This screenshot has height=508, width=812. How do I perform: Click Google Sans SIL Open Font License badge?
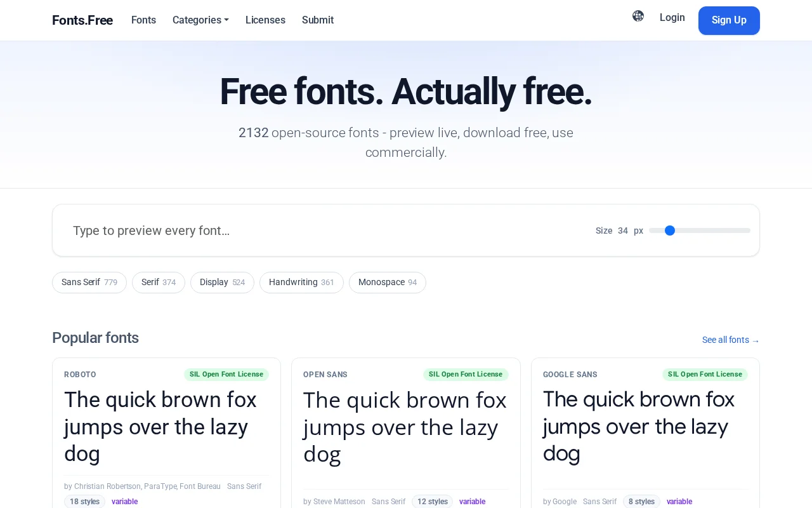click(x=705, y=375)
